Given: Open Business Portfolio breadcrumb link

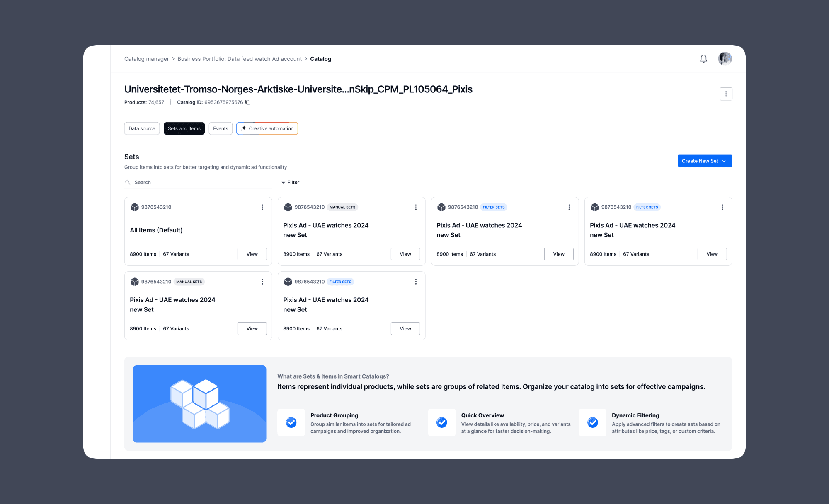Looking at the screenshot, I should 240,59.
